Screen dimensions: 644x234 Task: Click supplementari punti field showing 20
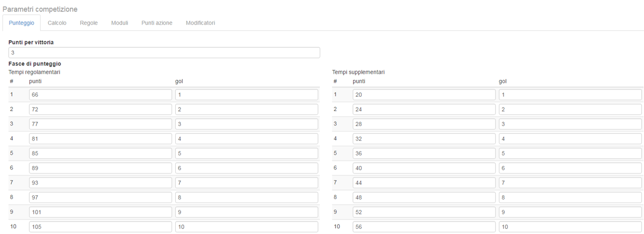(424, 95)
